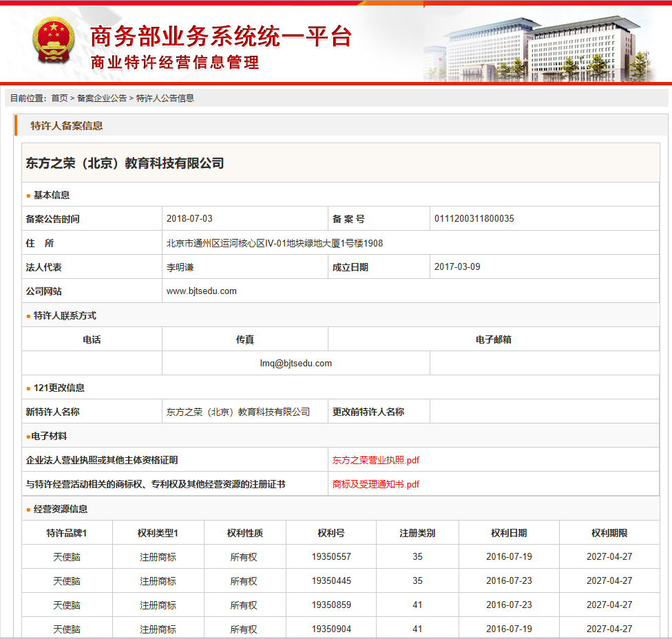This screenshot has height=639, width=672.
Task: Click the 特许人联系方式 section header
Action: click(x=65, y=315)
